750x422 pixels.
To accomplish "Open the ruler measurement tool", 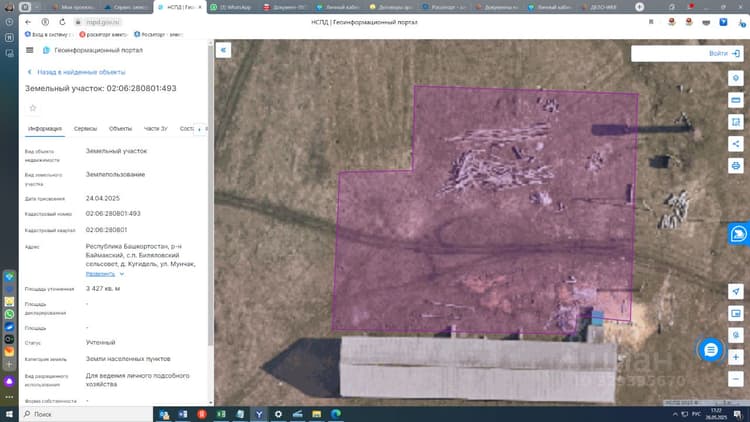I will [x=736, y=100].
